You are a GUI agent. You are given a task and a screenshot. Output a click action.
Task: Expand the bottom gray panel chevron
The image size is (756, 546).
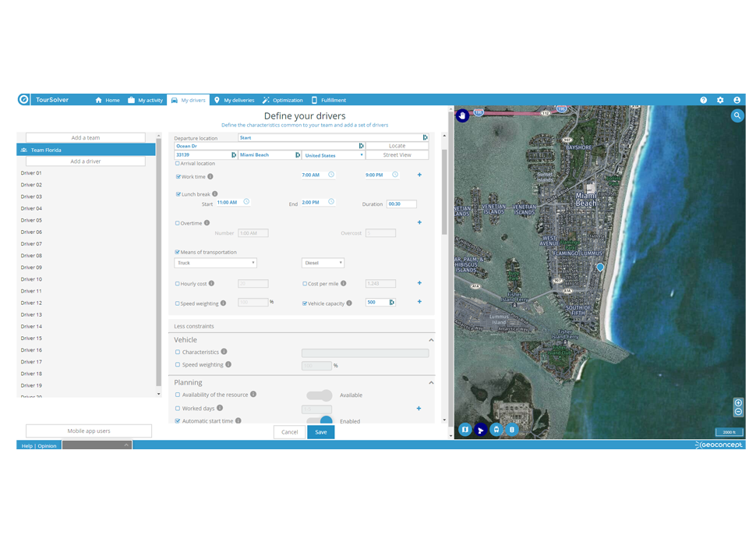tap(126, 445)
